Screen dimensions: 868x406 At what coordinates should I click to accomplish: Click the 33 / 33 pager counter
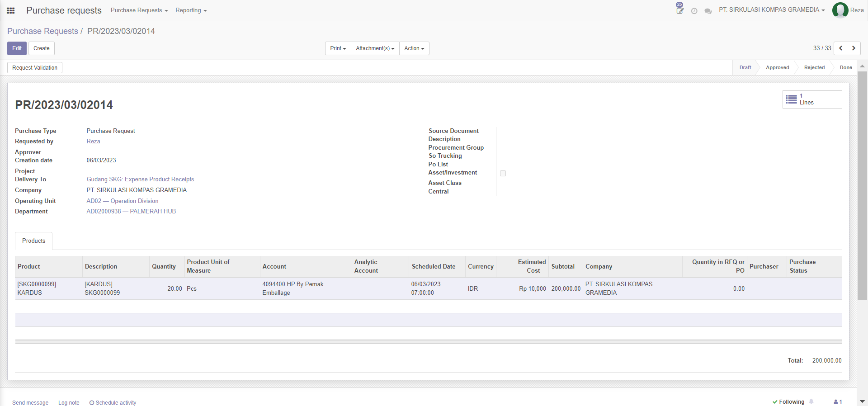pyautogui.click(x=822, y=48)
